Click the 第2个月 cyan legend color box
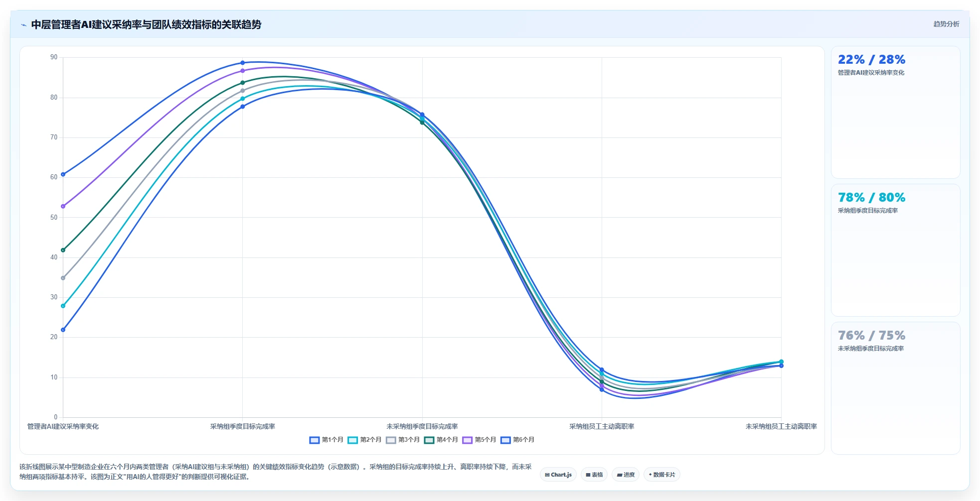This screenshot has height=501, width=980. [x=352, y=440]
